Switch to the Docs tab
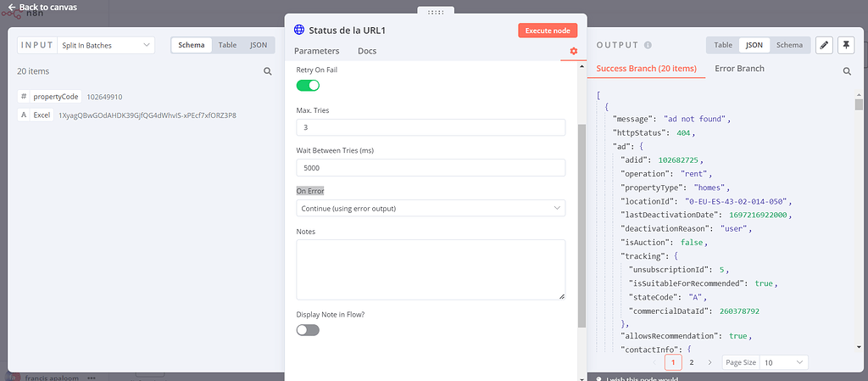Screen dimensions: 868x381 coord(367,52)
